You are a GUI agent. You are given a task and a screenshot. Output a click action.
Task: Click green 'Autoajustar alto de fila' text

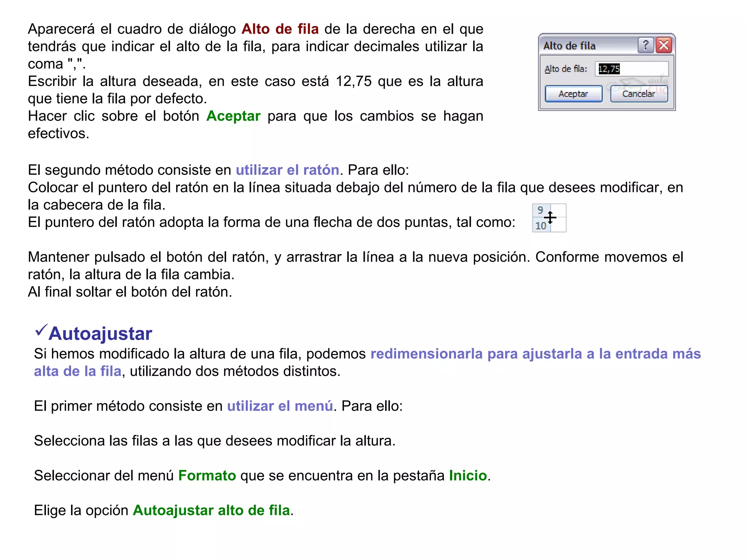[x=211, y=510]
